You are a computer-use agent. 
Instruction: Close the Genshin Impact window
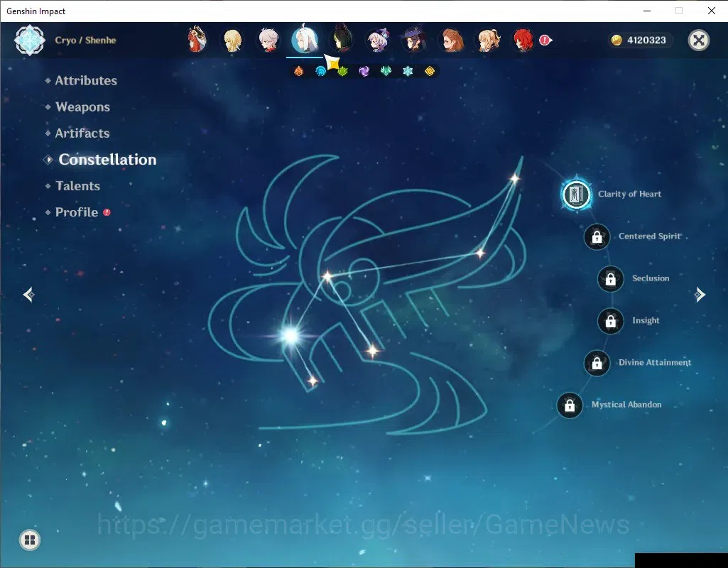pos(711,11)
